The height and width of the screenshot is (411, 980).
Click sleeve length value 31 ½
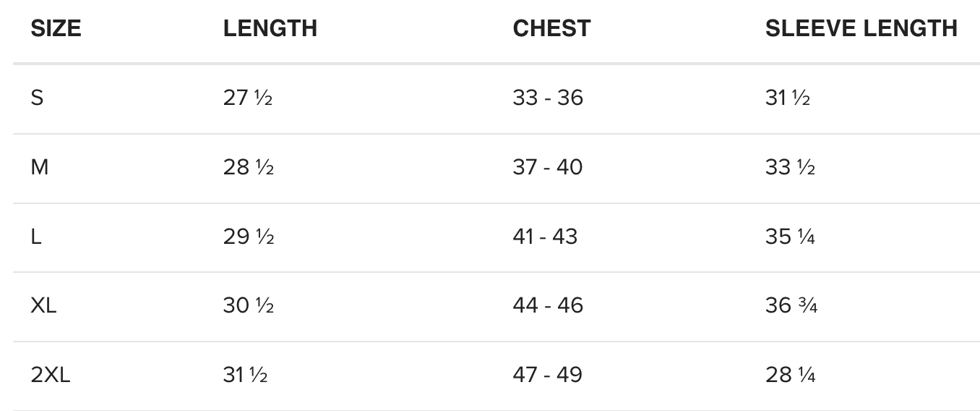point(788,98)
